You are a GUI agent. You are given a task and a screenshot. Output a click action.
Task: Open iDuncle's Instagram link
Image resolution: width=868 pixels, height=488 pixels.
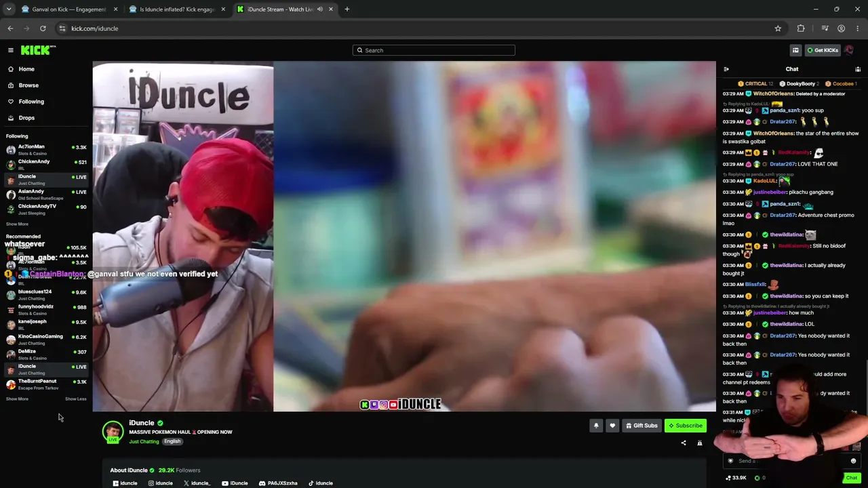pos(161,483)
